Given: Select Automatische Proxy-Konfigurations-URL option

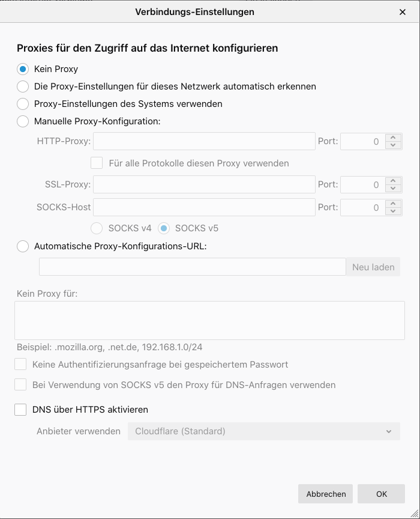Looking at the screenshot, I should pos(23,246).
